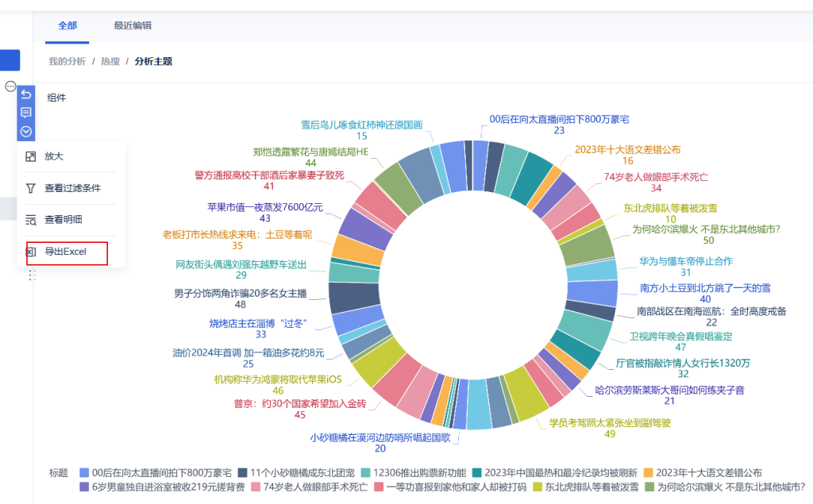Screen dimensions: 813x504
Task: Click the detail-search icon beside 查看明细
Action: pos(31,220)
